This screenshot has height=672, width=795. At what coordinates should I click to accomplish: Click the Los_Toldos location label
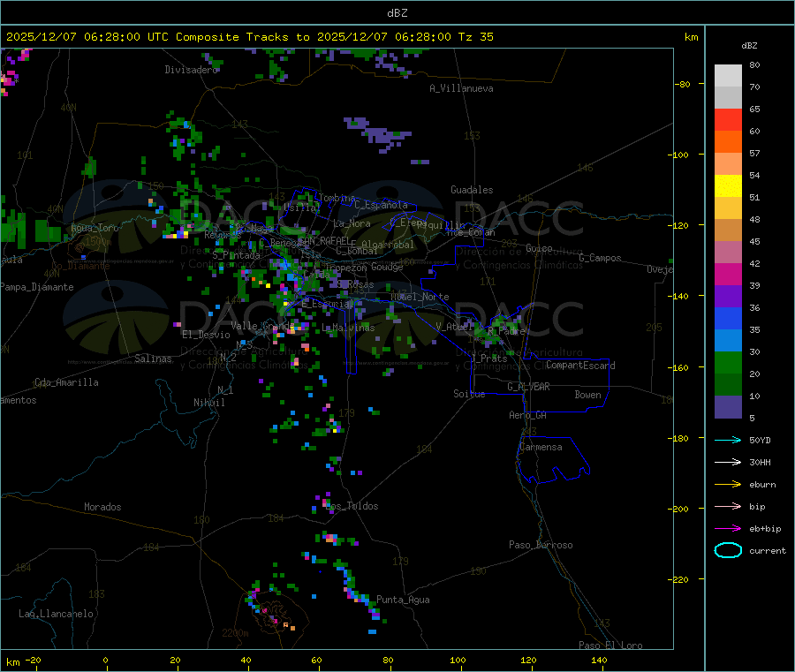(x=352, y=506)
